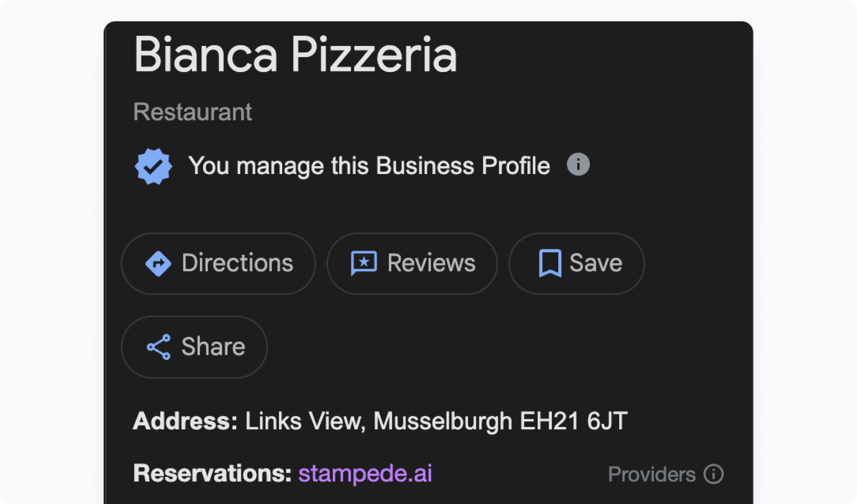Get Directions to Bianca Pizzeria
857x504 pixels.
pos(219,263)
